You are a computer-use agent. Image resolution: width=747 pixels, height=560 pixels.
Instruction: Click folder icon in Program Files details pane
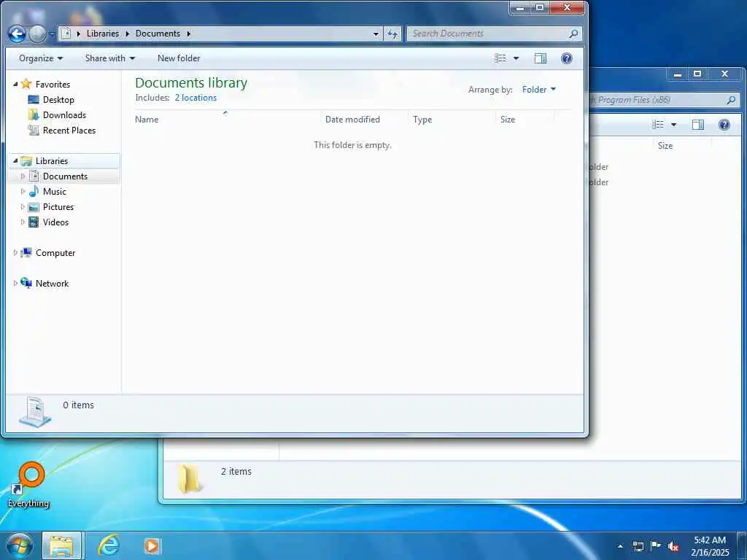click(x=190, y=478)
